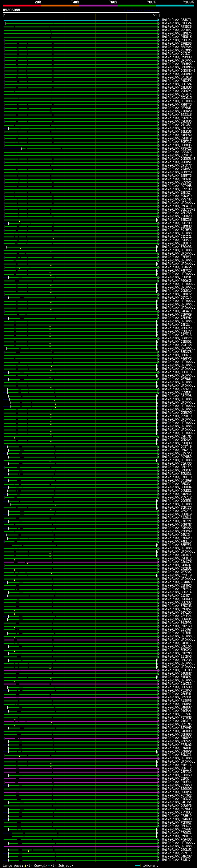This screenshot has height=868, width=197.
Task: Select hit label UniRef100_Q0ILZ4
Action: 176,54
